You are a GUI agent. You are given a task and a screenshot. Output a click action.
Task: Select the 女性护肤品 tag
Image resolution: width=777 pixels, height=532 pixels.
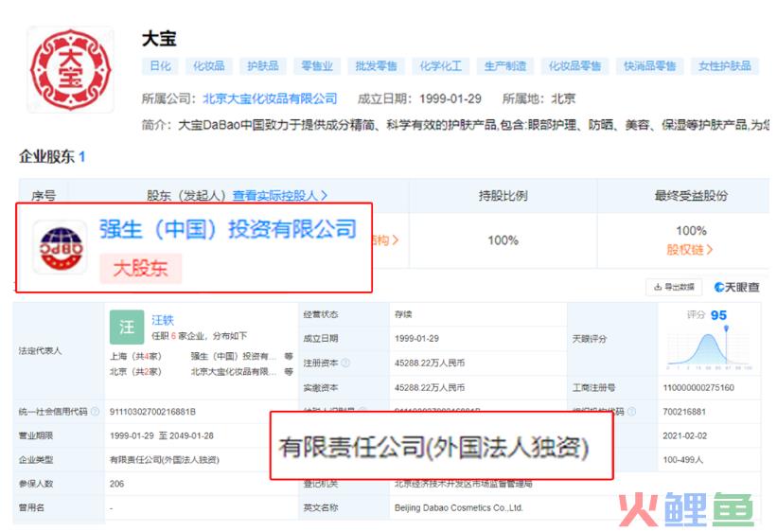click(x=724, y=66)
